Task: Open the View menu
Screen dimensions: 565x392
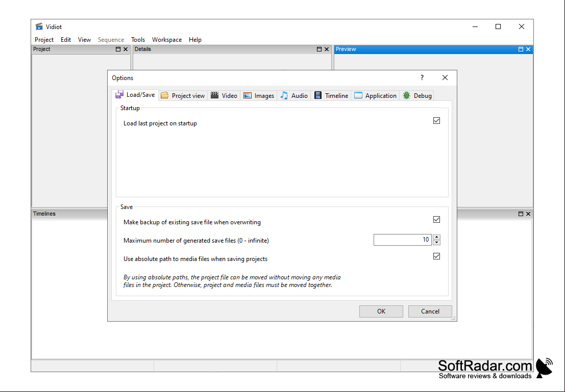Action: pos(84,40)
